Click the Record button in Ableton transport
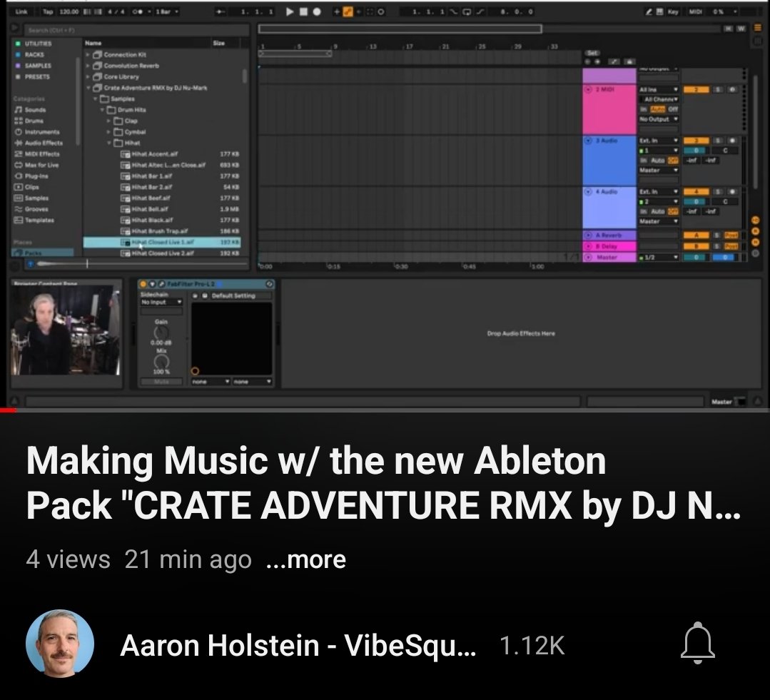Image resolution: width=770 pixels, height=700 pixels. click(x=317, y=11)
